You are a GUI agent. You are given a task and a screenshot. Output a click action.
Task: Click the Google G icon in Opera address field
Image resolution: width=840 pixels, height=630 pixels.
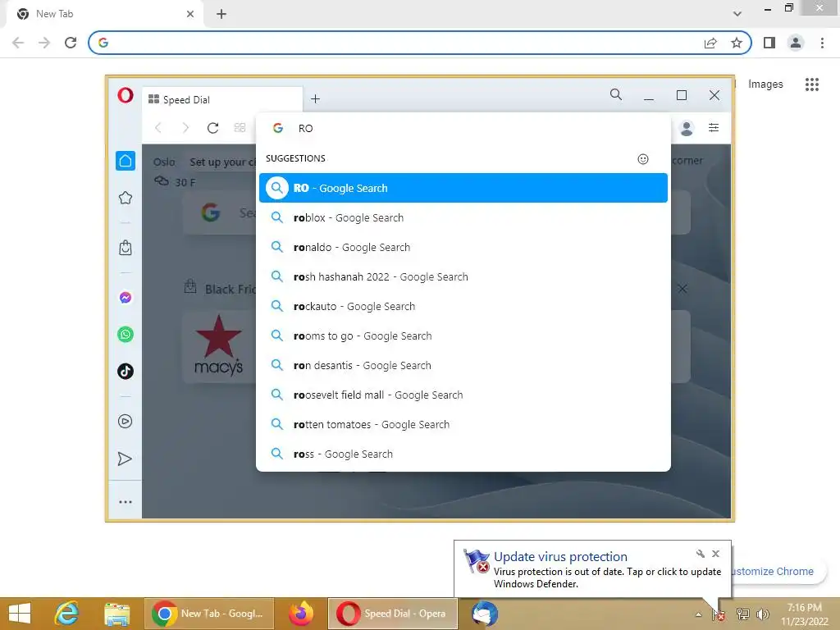click(277, 128)
